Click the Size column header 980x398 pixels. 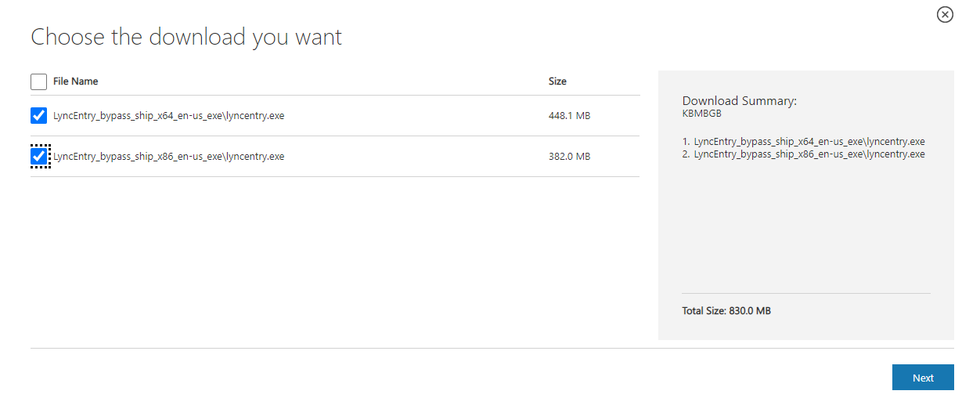click(557, 81)
